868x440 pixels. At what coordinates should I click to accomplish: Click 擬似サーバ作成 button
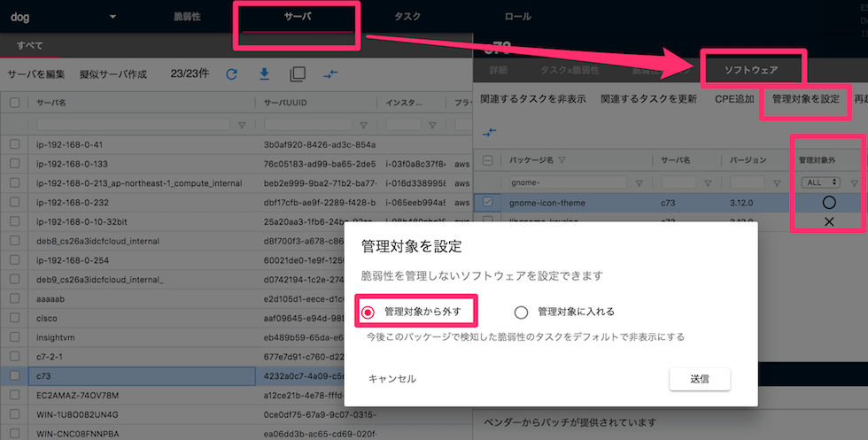113,74
